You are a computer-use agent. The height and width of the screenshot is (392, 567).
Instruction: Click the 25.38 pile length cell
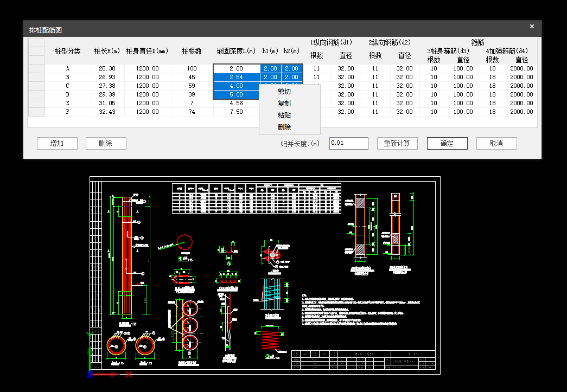(107, 69)
